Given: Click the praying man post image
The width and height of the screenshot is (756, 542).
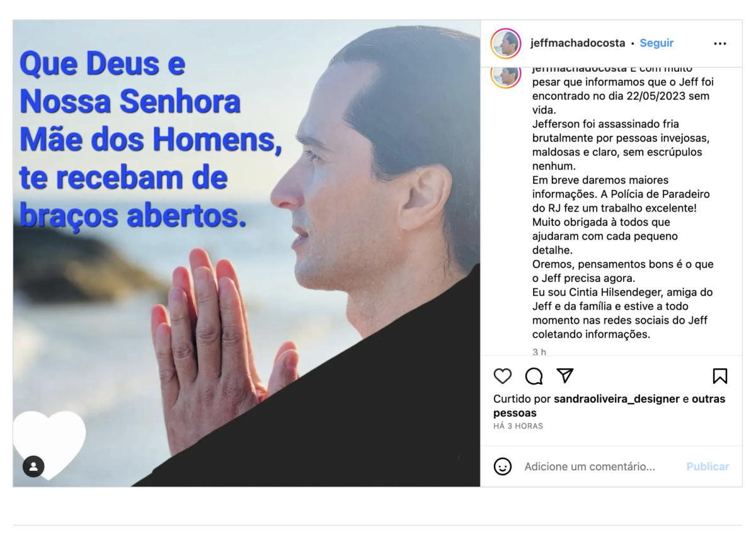Looking at the screenshot, I should (246, 253).
